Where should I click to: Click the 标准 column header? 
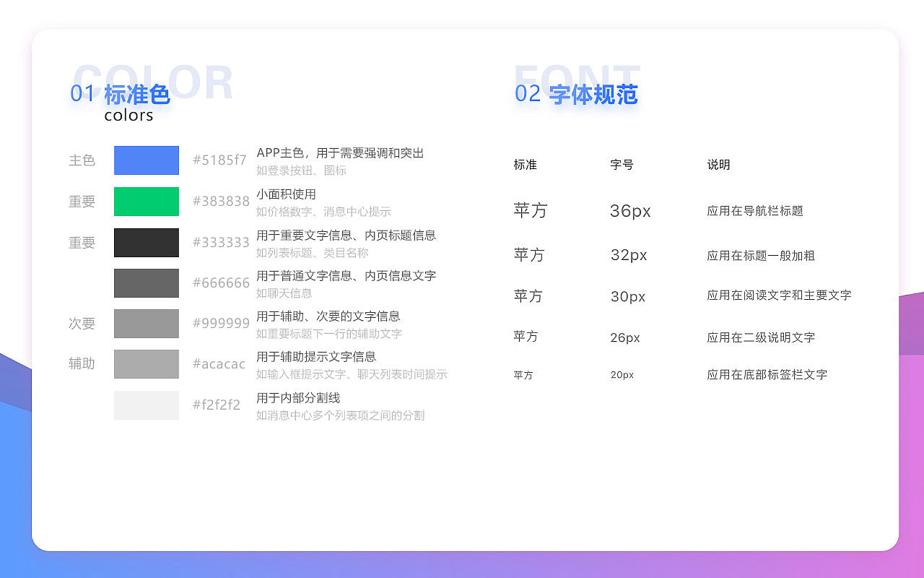pos(526,165)
